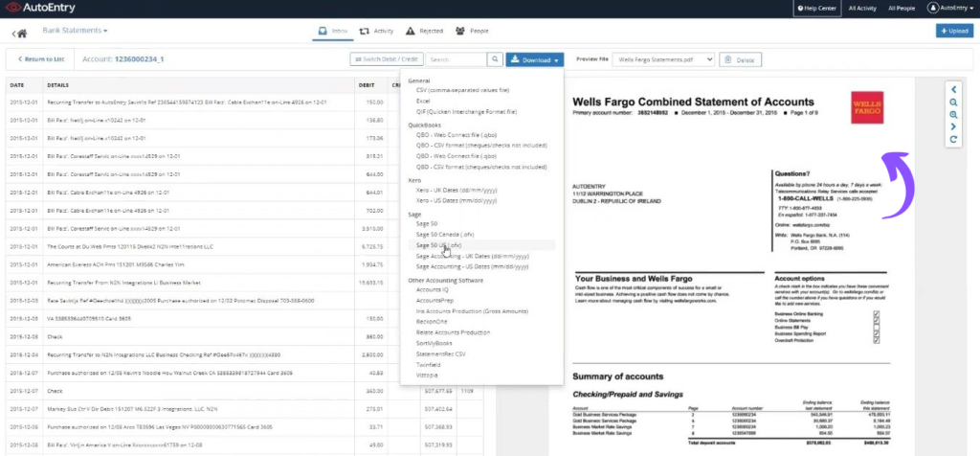Click the Upload button

coord(955,31)
